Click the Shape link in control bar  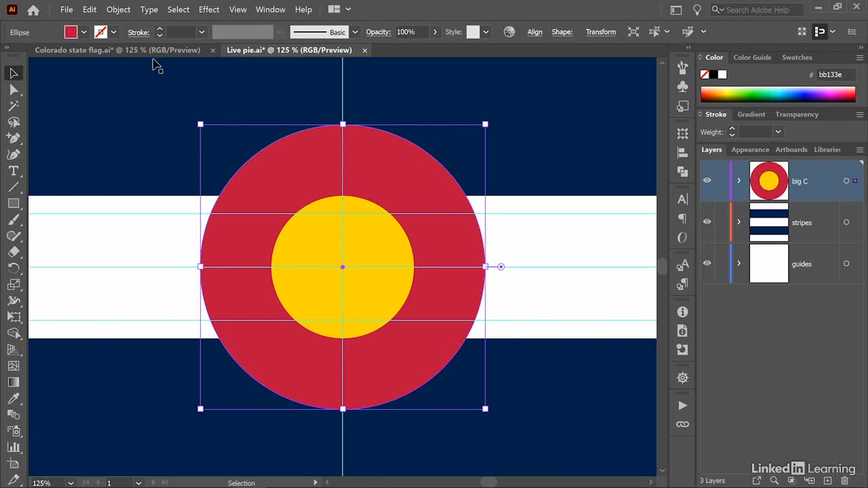pos(561,32)
